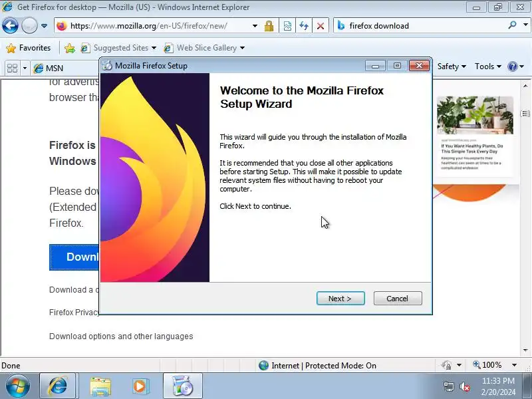Click Internet Protected Mode status zone
532x399 pixels.
318,365
